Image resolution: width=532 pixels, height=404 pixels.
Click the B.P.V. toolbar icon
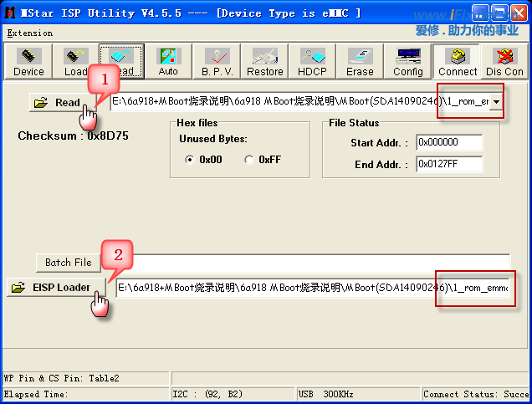click(217, 62)
